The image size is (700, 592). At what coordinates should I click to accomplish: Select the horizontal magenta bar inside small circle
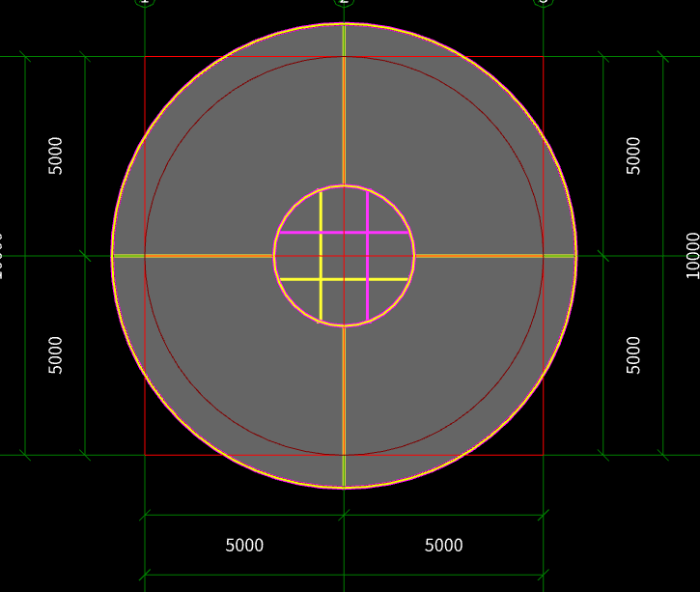344,233
